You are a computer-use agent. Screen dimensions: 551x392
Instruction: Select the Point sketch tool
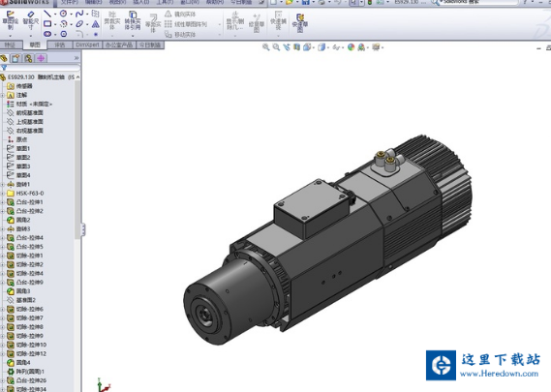tap(96, 35)
